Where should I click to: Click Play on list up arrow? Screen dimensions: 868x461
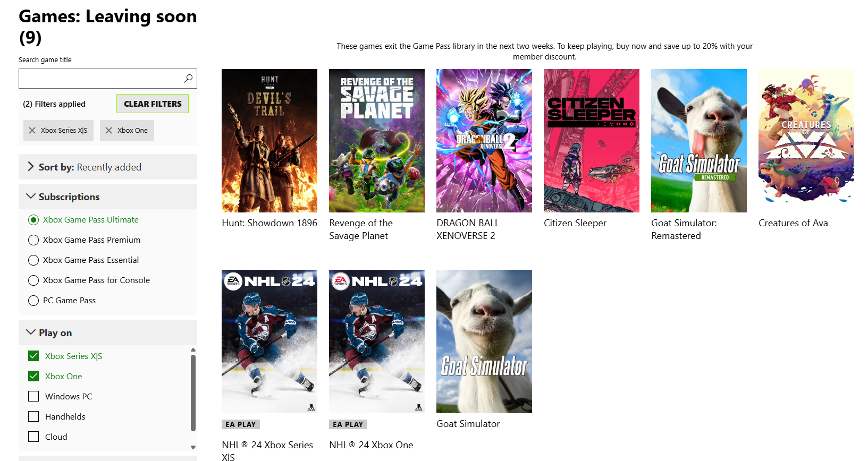point(193,350)
